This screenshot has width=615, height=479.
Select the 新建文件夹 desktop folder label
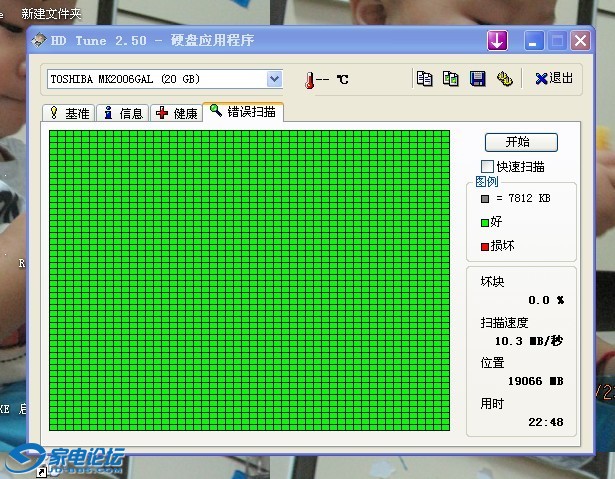[51, 14]
